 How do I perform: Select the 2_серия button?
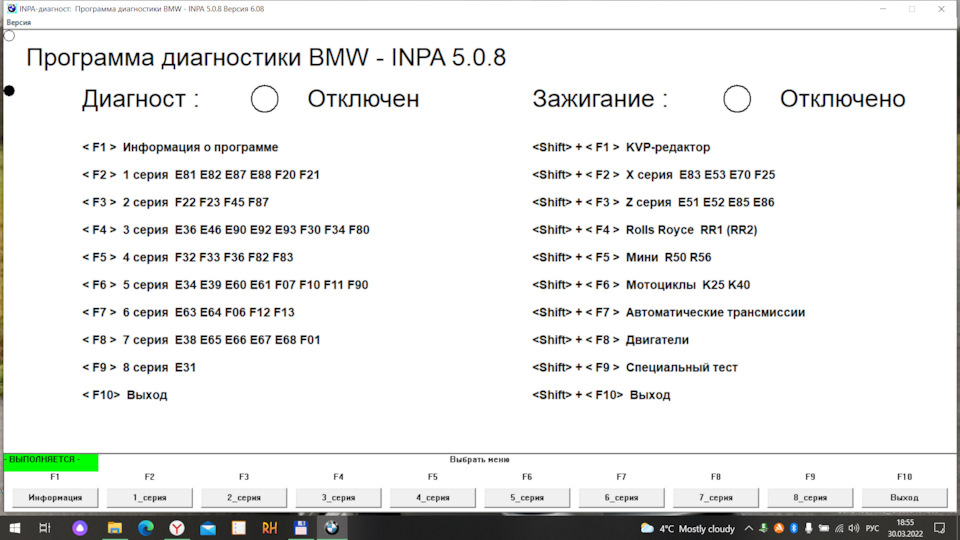244,498
